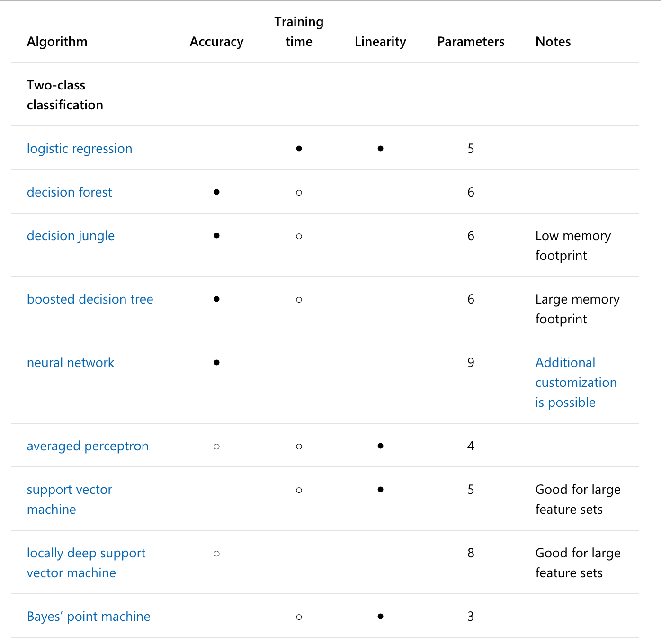Open the decision forest link
Viewport: 661px width, 644px height.
[70, 192]
